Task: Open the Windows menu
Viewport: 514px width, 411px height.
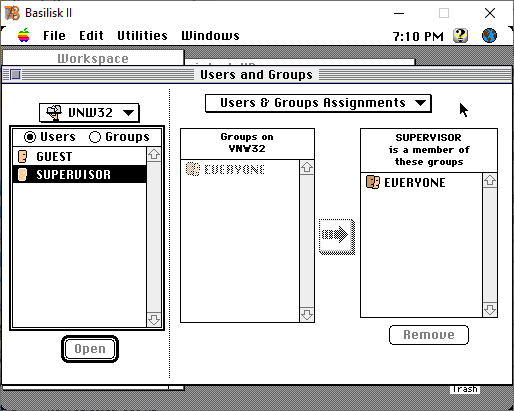Action: coord(210,35)
